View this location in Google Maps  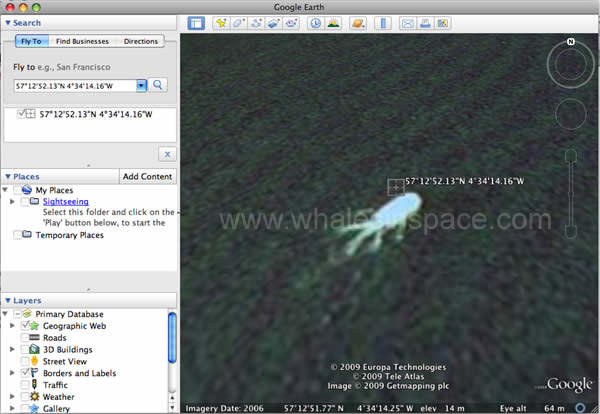(x=443, y=23)
